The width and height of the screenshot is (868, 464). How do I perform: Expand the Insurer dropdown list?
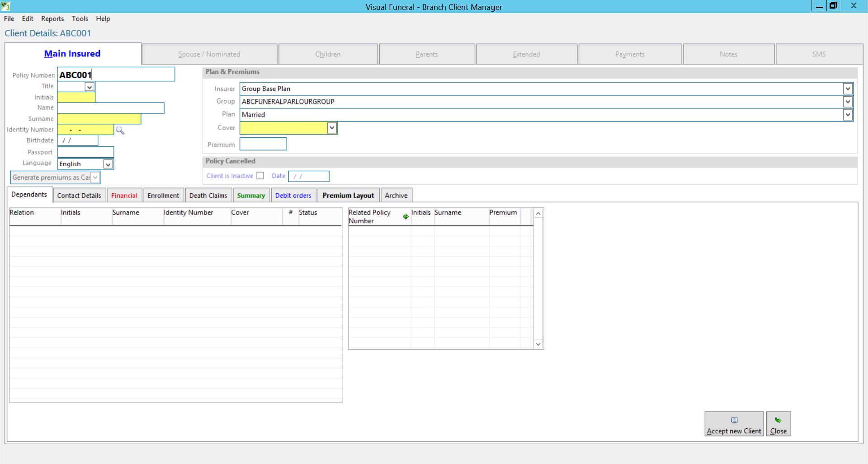point(848,89)
